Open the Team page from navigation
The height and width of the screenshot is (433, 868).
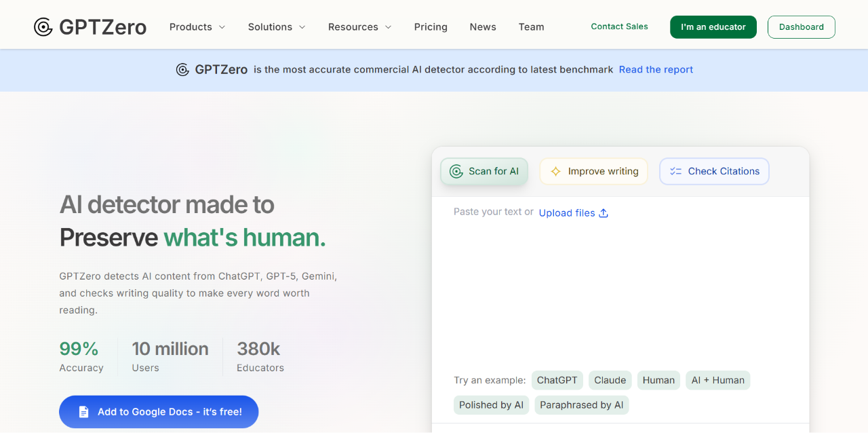click(531, 27)
